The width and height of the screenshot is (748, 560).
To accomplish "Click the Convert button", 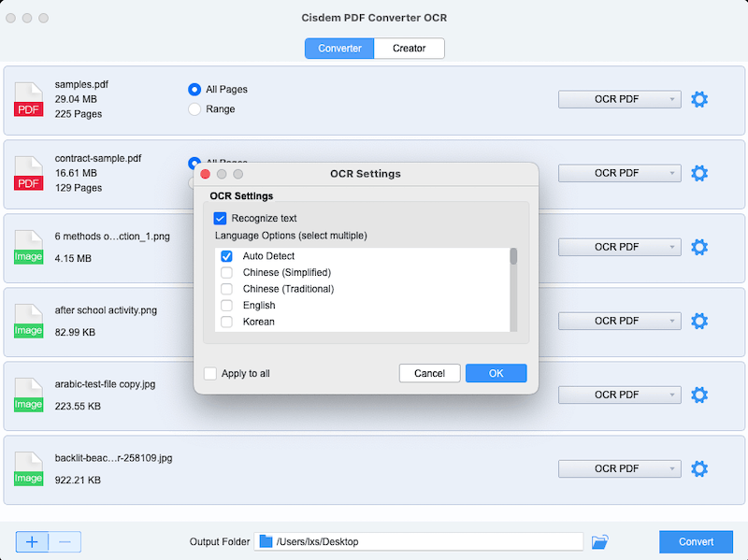I will [696, 542].
